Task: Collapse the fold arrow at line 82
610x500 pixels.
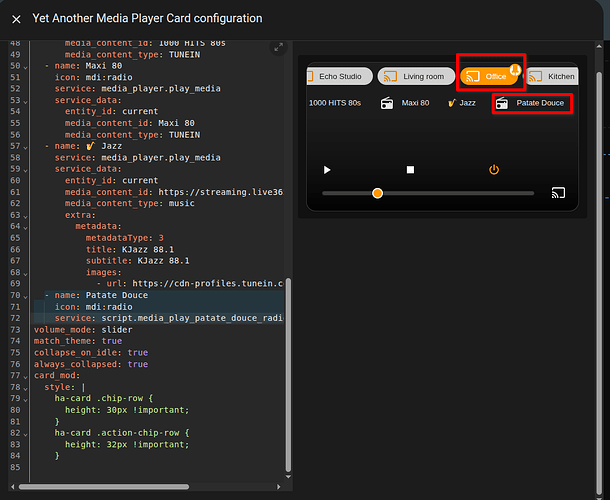Action: [x=25, y=434]
